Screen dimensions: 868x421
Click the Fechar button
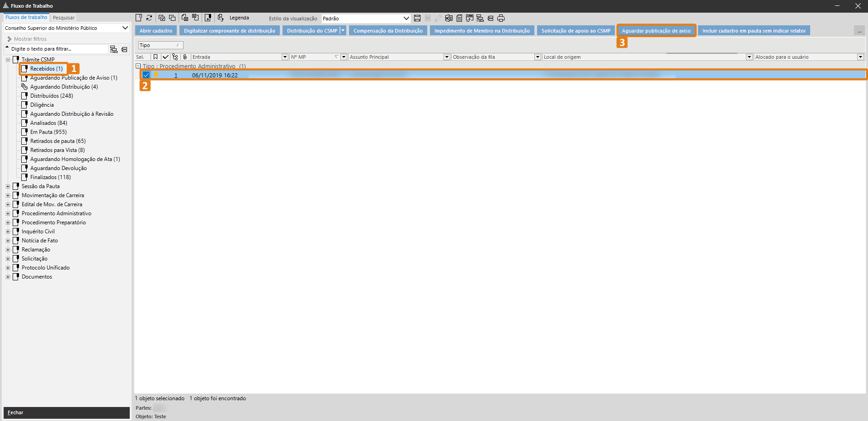[x=66, y=412]
